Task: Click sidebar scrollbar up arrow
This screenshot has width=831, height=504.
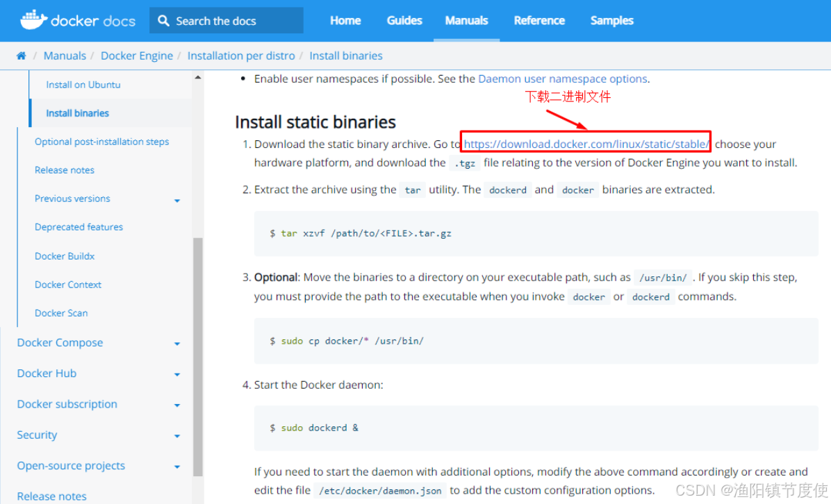Action: pos(198,77)
